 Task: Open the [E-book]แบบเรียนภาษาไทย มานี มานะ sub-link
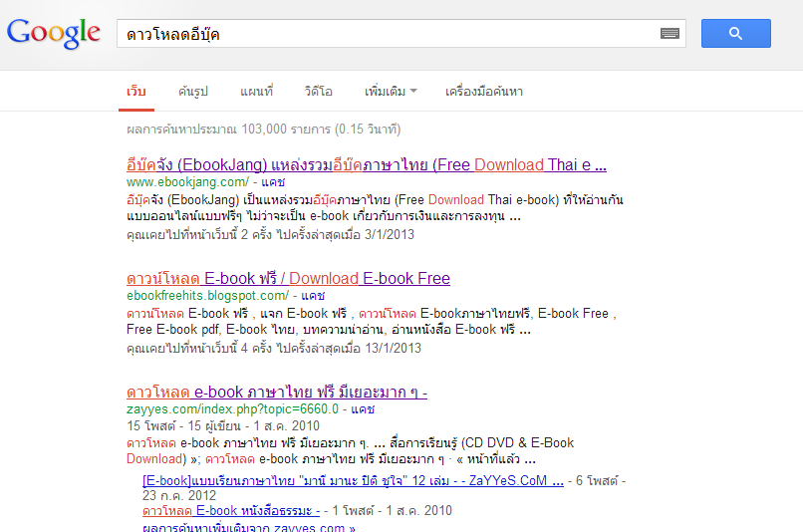click(353, 481)
